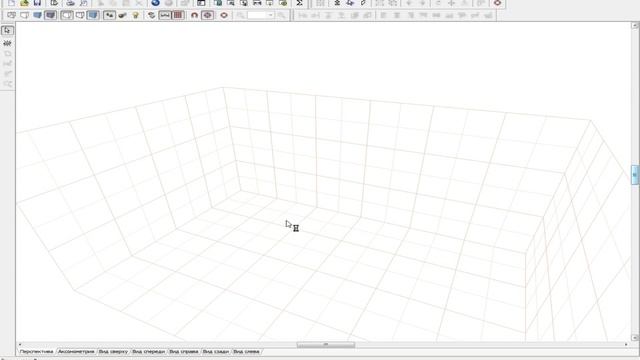Switch to the Перспектива tab
640x360 pixels.
tap(36, 351)
